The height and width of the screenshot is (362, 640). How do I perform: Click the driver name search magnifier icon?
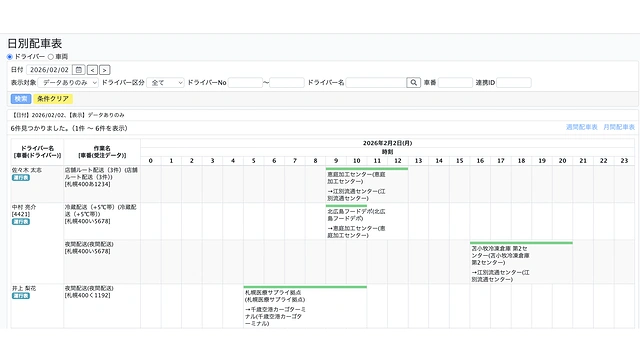click(413, 82)
